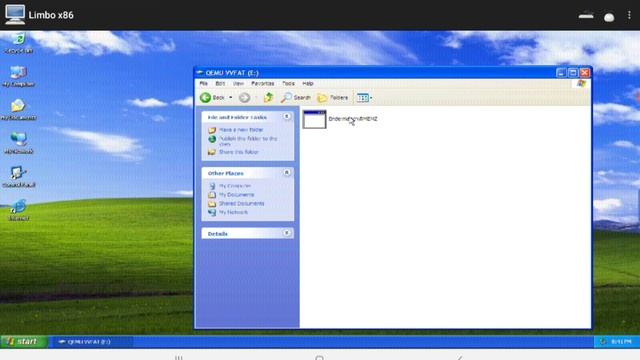This screenshot has height=360, width=640.
Task: Select the Control Panel desktop icon
Action: [x=18, y=176]
